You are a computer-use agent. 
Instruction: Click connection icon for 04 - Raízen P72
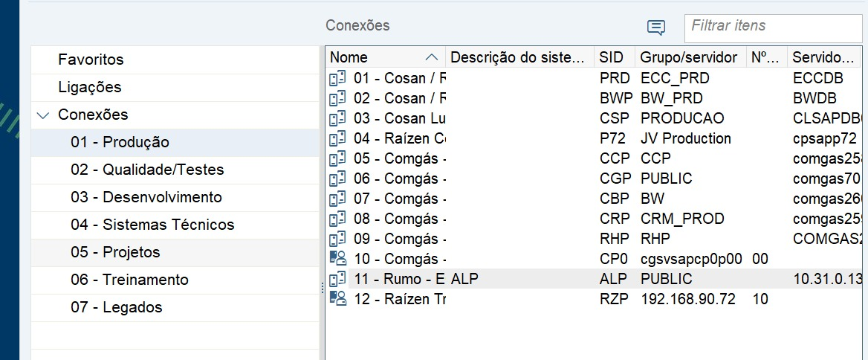point(337,138)
